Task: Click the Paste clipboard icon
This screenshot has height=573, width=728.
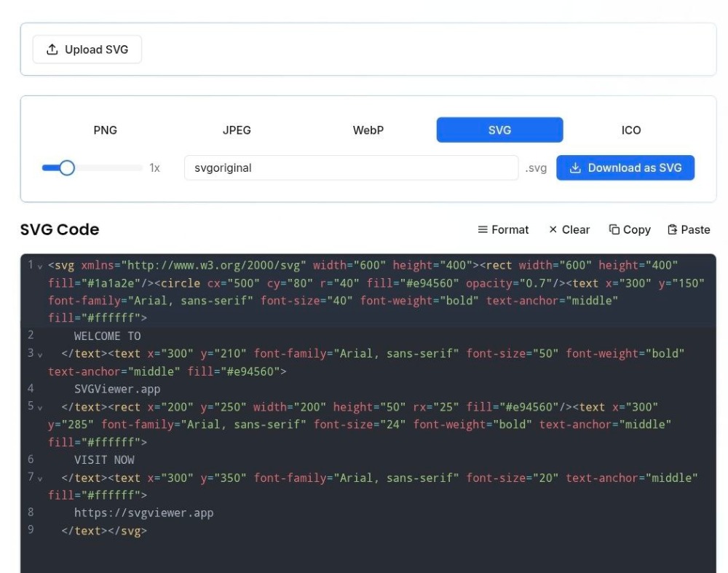Action: [x=673, y=230]
